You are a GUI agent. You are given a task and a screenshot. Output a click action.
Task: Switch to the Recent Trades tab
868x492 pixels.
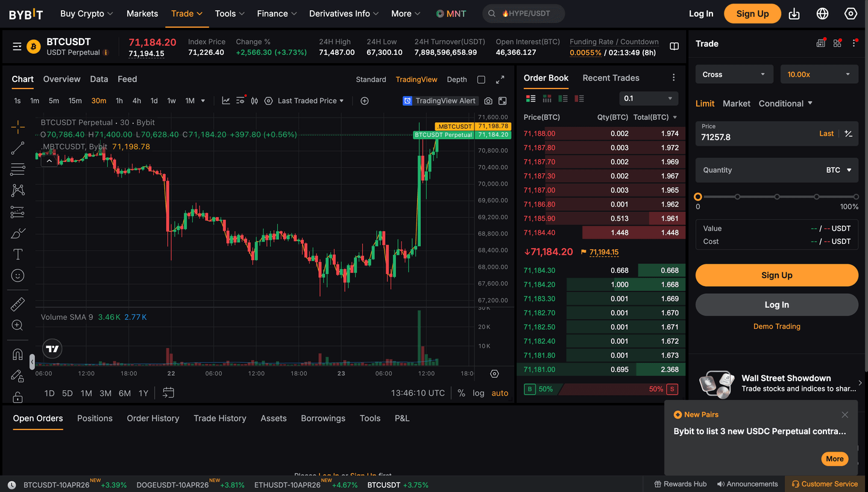click(x=611, y=78)
